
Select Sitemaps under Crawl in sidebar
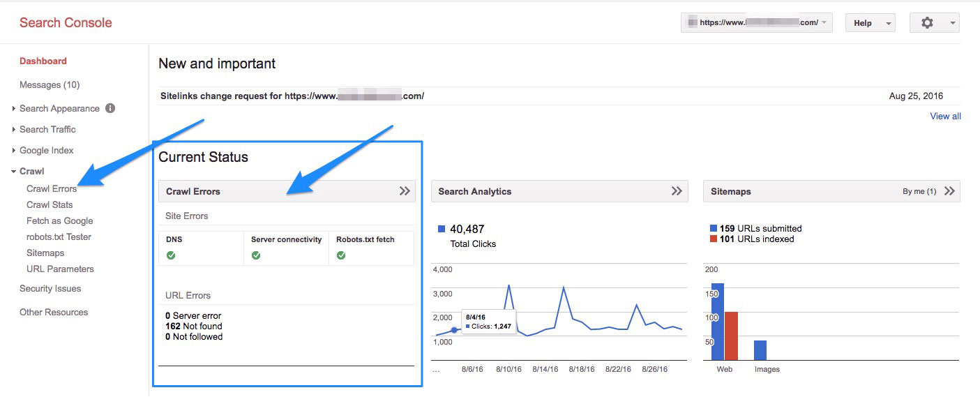click(45, 253)
